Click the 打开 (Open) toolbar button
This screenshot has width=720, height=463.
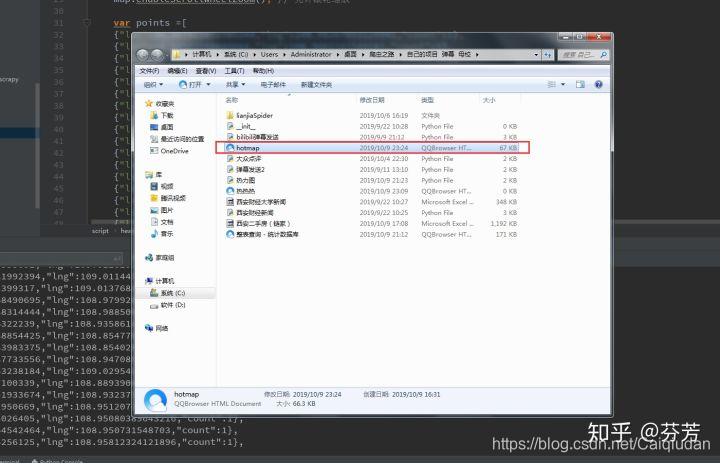click(191, 85)
